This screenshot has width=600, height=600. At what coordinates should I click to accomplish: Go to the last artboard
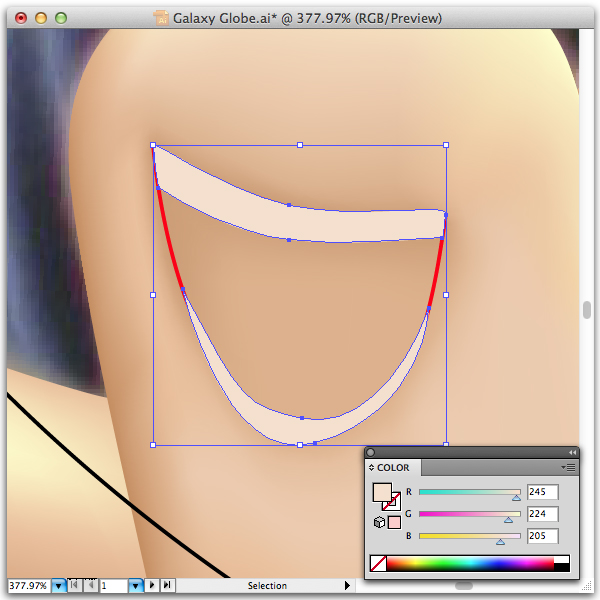coord(167,585)
